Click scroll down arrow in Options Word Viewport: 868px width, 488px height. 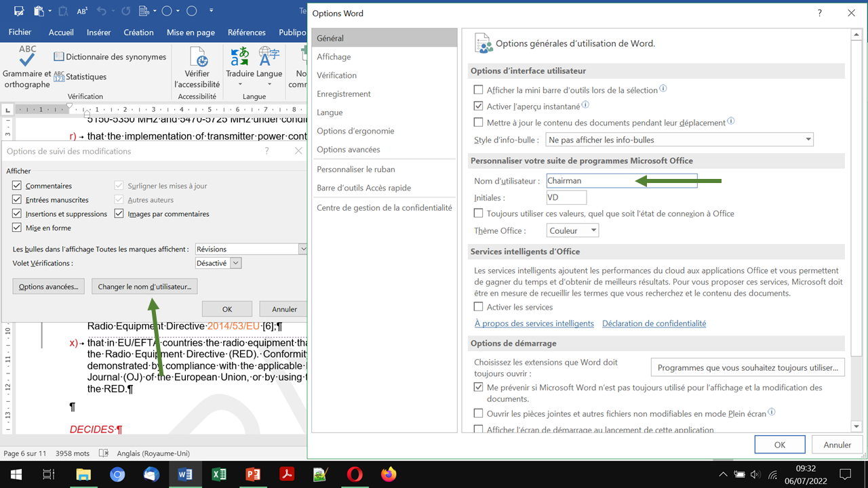pyautogui.click(x=856, y=426)
